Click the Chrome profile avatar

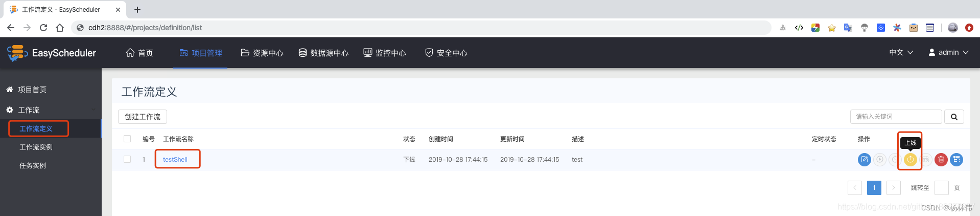click(953, 28)
